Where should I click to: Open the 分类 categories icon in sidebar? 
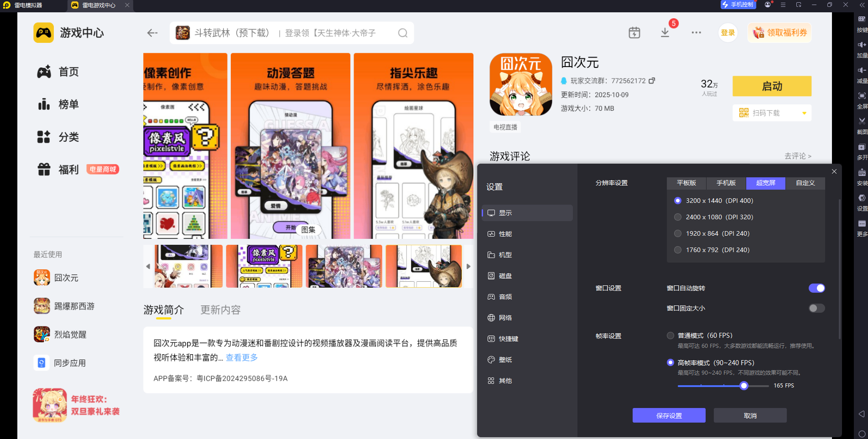click(x=44, y=137)
